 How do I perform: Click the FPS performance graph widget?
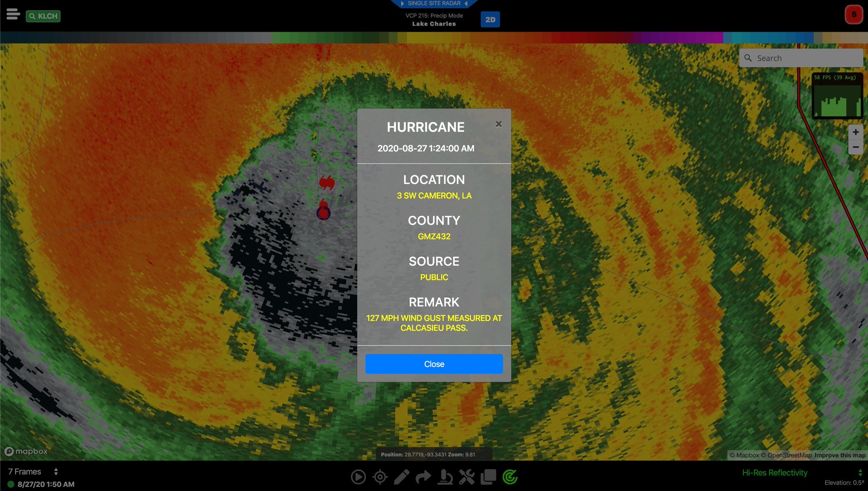click(x=837, y=96)
